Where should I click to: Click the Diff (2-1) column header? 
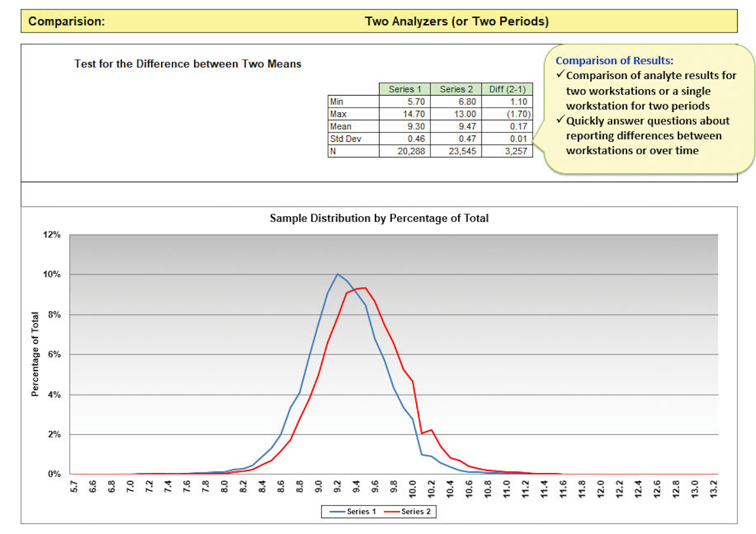[507, 89]
